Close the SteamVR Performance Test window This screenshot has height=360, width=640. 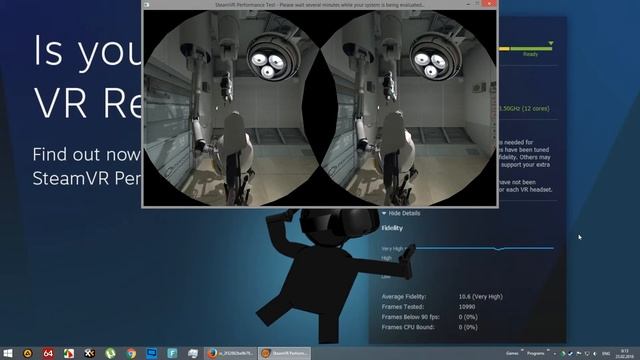(489, 4)
